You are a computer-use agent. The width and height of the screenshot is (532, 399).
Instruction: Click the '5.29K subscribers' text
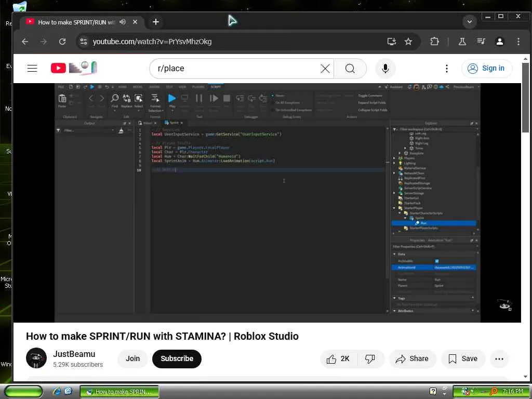(x=78, y=364)
